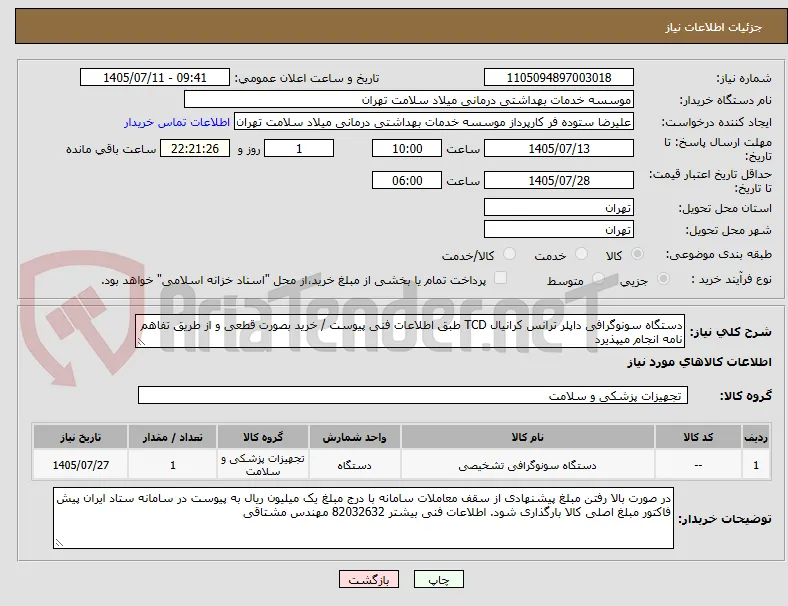Select the متوسط purchase type radio
The width and height of the screenshot is (788, 606).
pos(598,278)
